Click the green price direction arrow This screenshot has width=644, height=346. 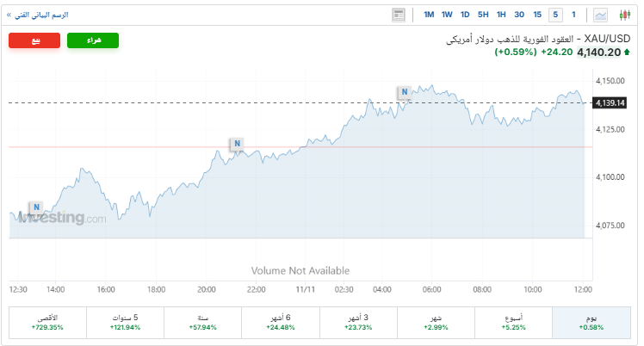point(628,53)
